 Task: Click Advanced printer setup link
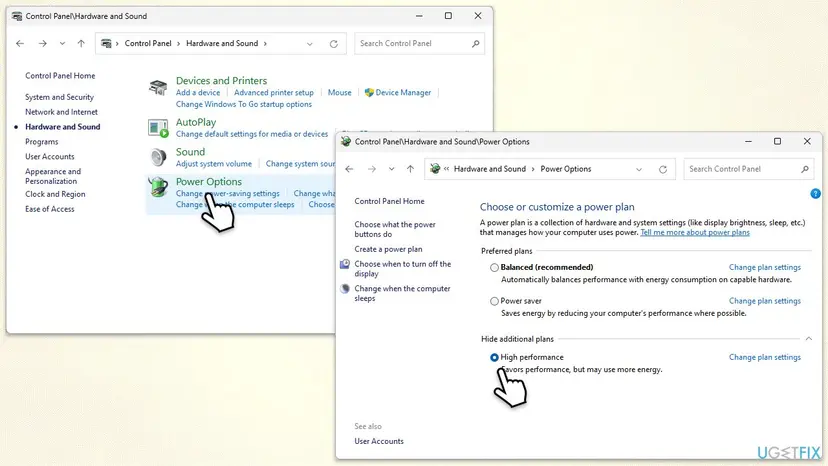click(274, 92)
